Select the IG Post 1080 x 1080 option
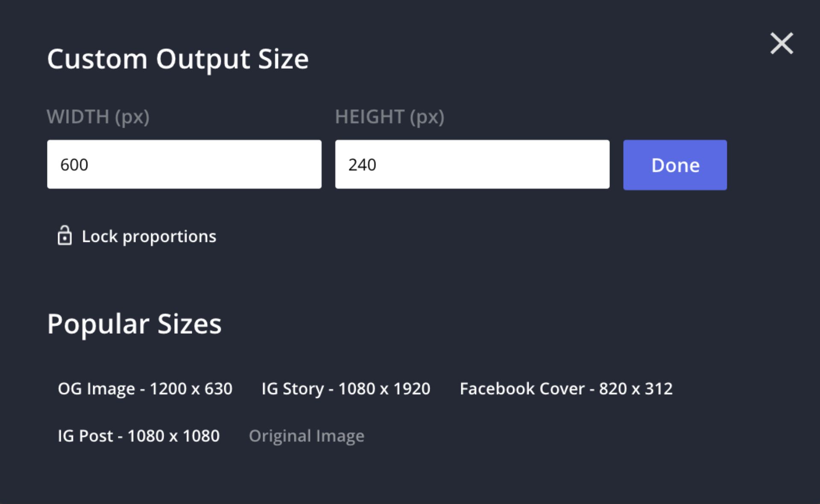 coord(138,435)
